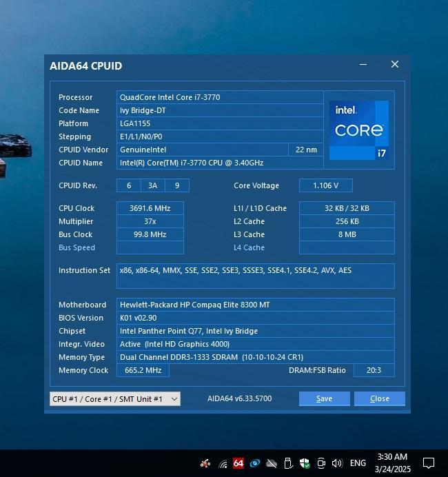
Task: Click the Code Name value Ivy Bridge-DT
Action: click(x=220, y=110)
